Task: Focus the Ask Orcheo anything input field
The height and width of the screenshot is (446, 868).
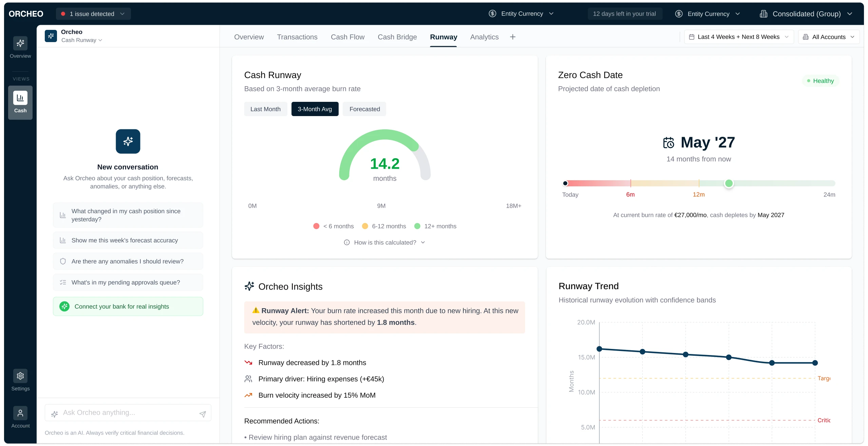Action: (128, 413)
